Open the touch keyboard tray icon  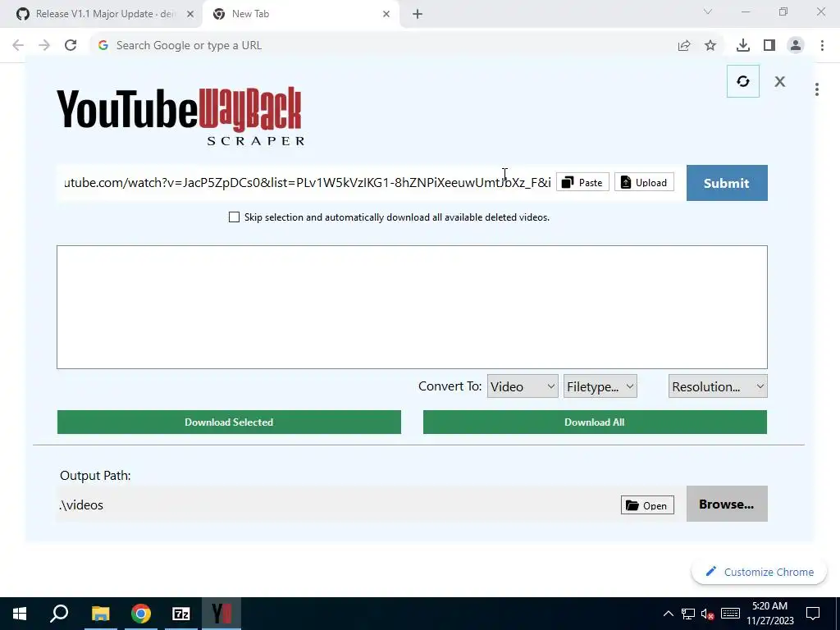pos(730,614)
